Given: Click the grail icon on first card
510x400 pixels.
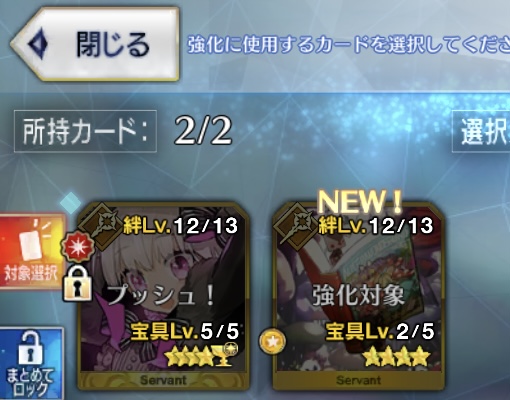Looking at the screenshot, I should point(221,356).
